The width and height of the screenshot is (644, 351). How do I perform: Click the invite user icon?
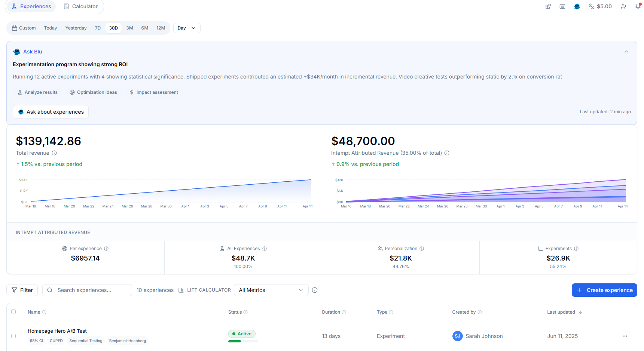coord(623,6)
